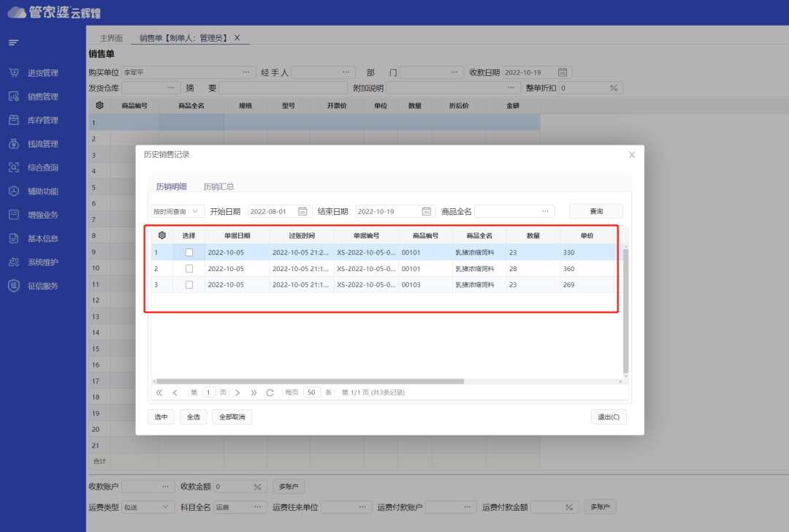This screenshot has height=532, width=789.
Task: Select the checkbox for product 00103 row
Action: [x=189, y=284]
